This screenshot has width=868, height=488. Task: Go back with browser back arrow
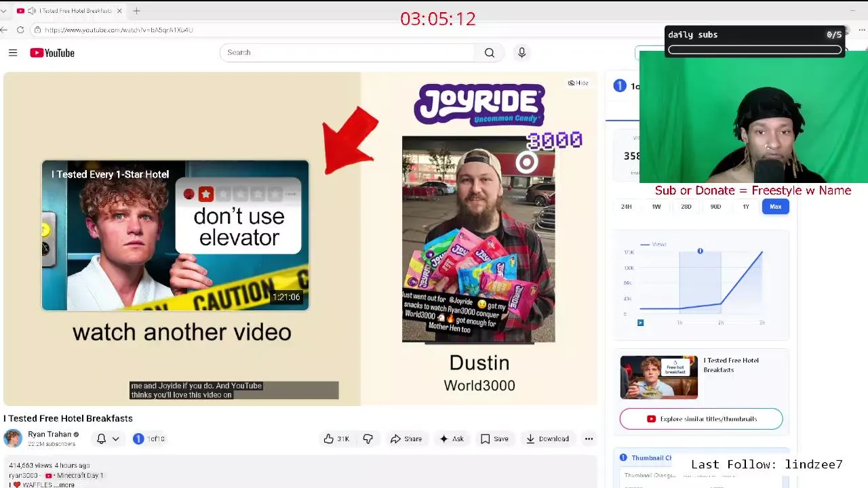coord(4,30)
